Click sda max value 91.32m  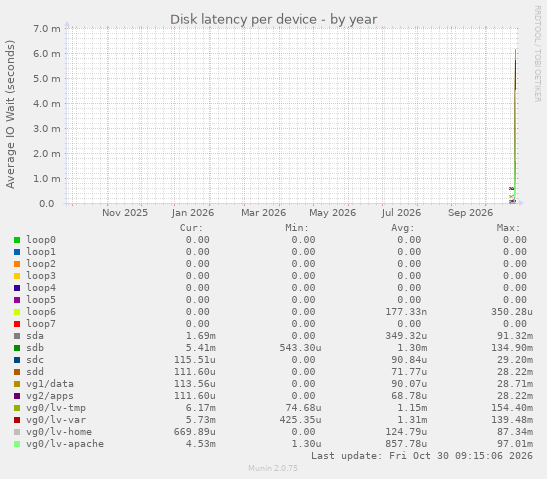coord(515,336)
